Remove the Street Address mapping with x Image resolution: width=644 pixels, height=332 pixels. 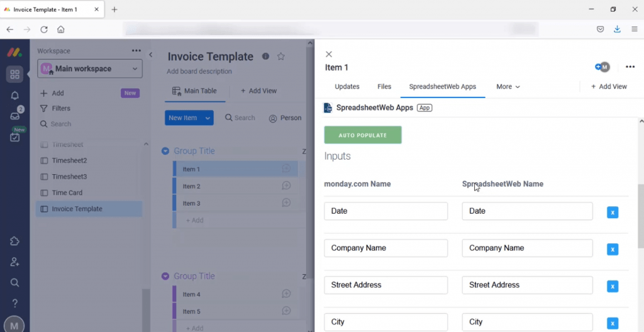tap(613, 286)
